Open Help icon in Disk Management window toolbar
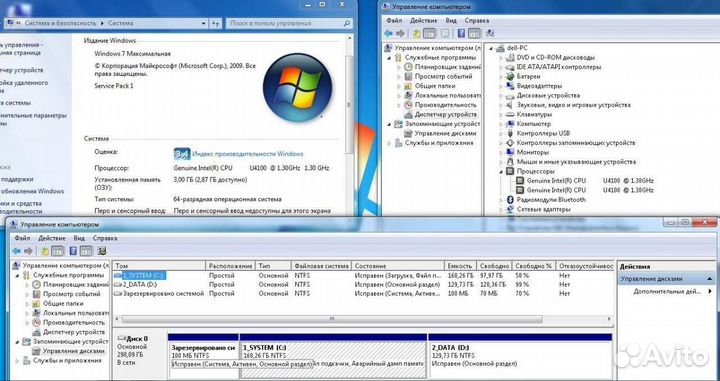Image resolution: width=720 pixels, height=381 pixels. pos(73,251)
